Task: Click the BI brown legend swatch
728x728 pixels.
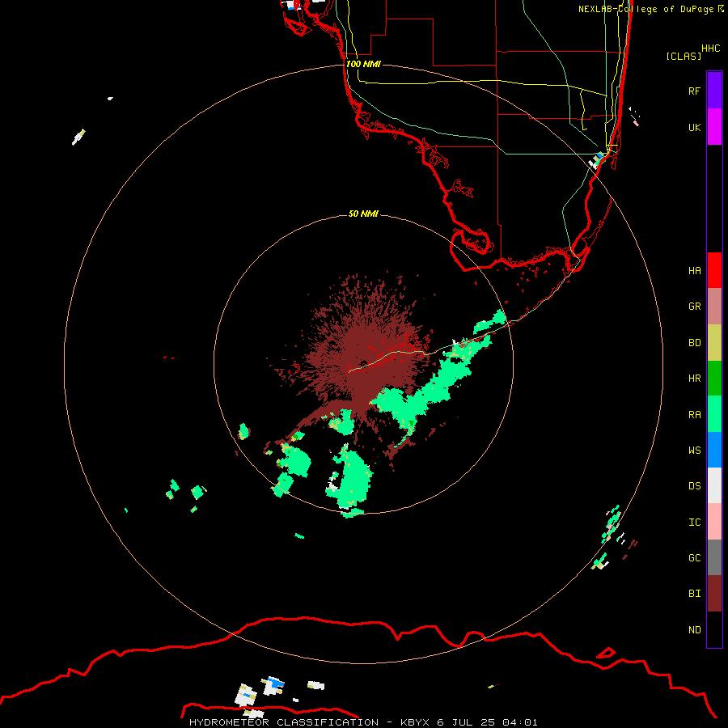Action: (714, 594)
